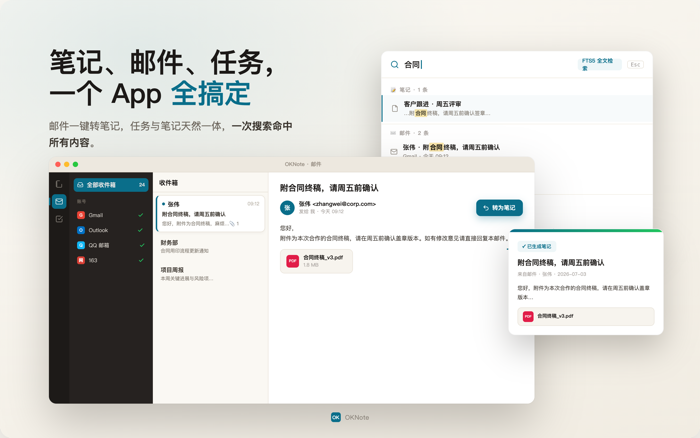700x438 pixels.
Task: Click the magnifier icon in the search panel
Action: click(395, 65)
